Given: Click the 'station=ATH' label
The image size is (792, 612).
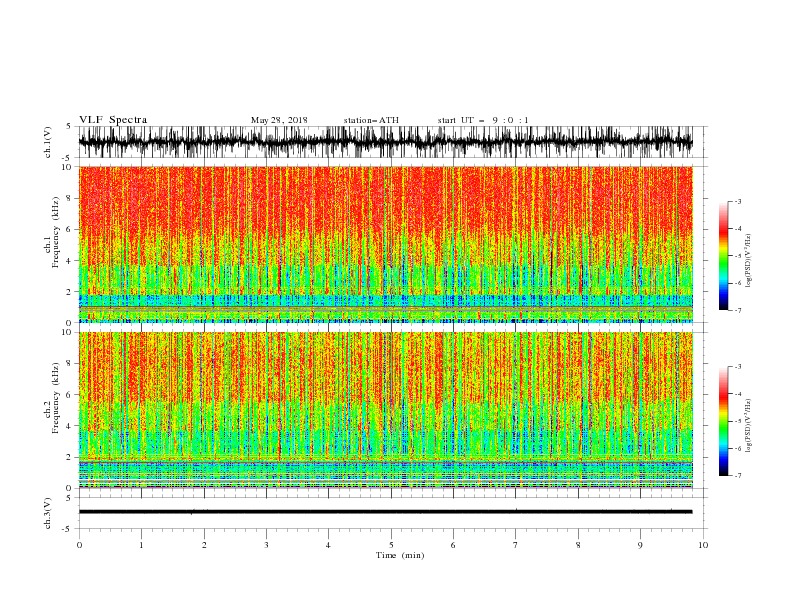Looking at the screenshot, I should 371,120.
